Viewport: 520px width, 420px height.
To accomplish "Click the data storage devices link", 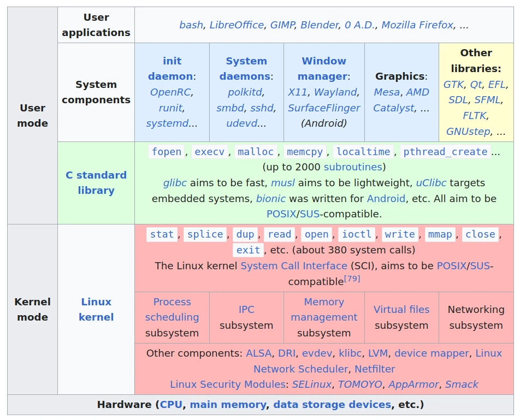I will tap(332, 405).
